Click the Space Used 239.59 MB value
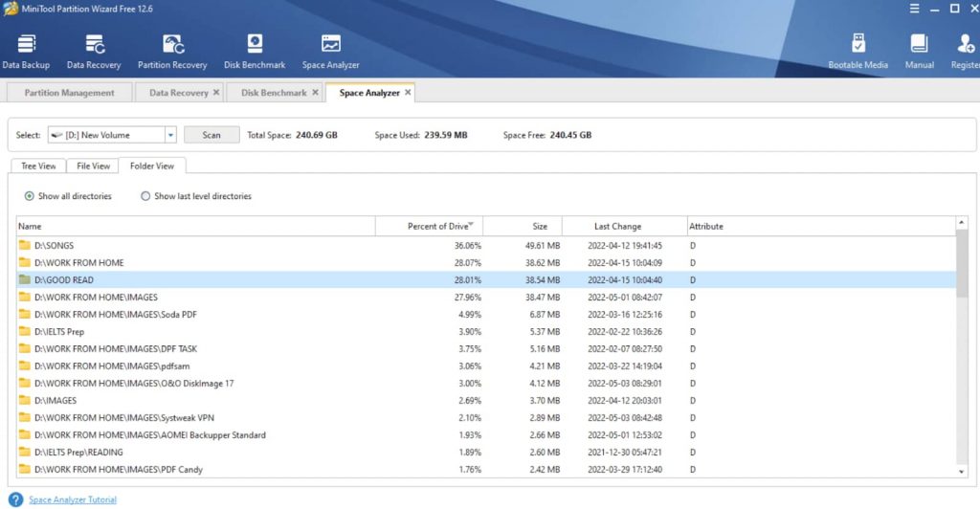The image size is (980, 509). pos(446,135)
